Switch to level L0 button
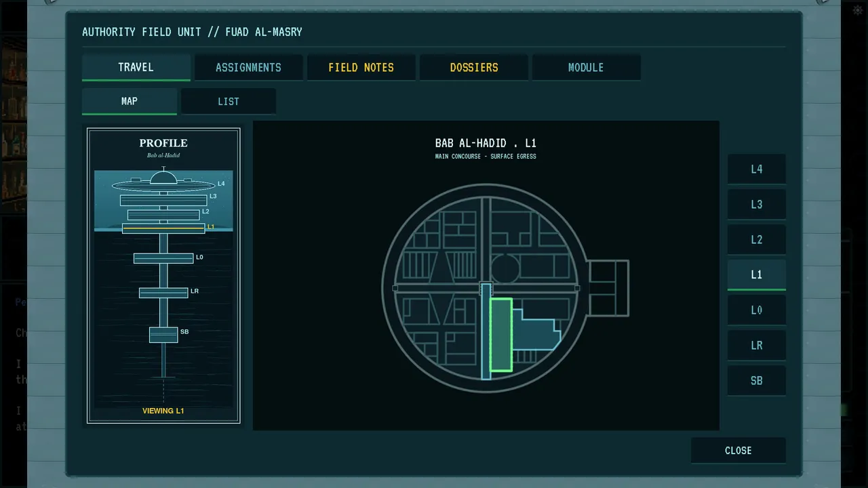Image resolution: width=868 pixels, height=488 pixels. coord(756,310)
